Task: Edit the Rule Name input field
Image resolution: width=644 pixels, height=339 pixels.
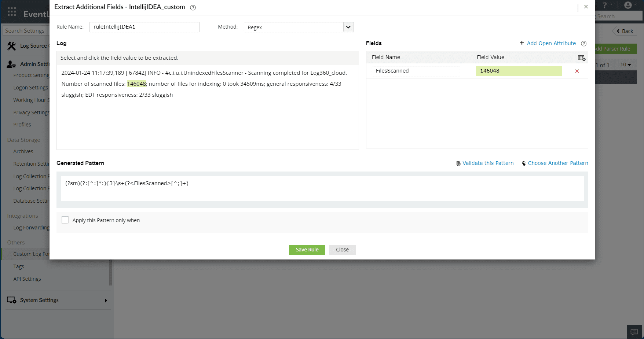Action: tap(144, 27)
